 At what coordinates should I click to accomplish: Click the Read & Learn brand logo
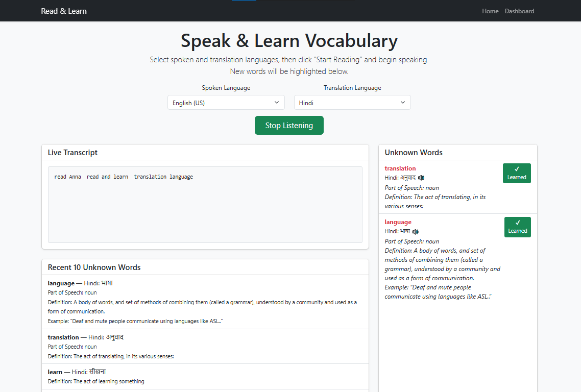64,11
